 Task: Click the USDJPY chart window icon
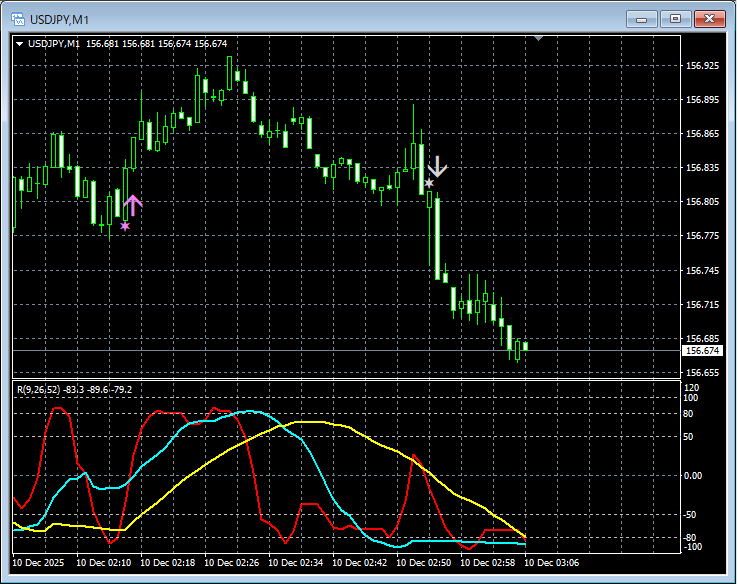pyautogui.click(x=17, y=18)
